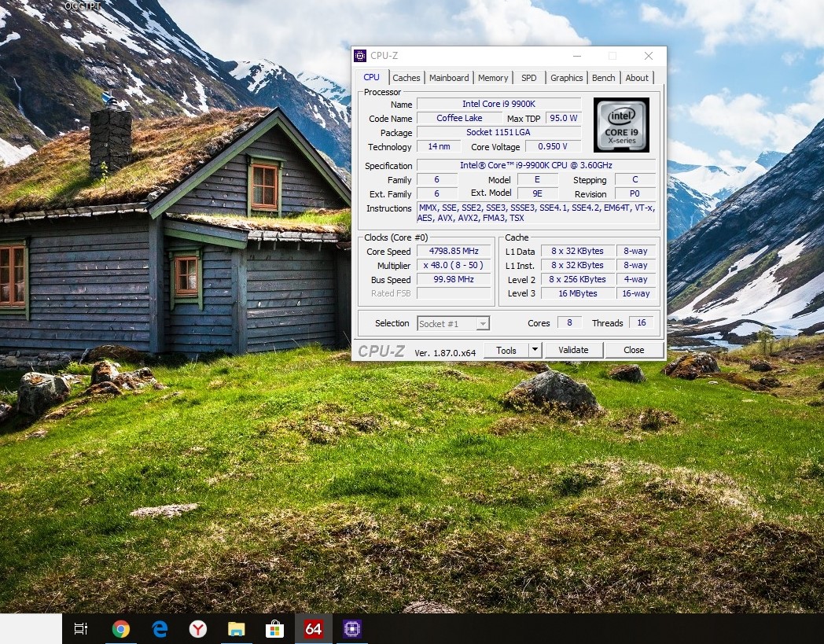Click the Max TDP value '95.0 W'
The height and width of the screenshot is (644, 824).
[x=563, y=118]
